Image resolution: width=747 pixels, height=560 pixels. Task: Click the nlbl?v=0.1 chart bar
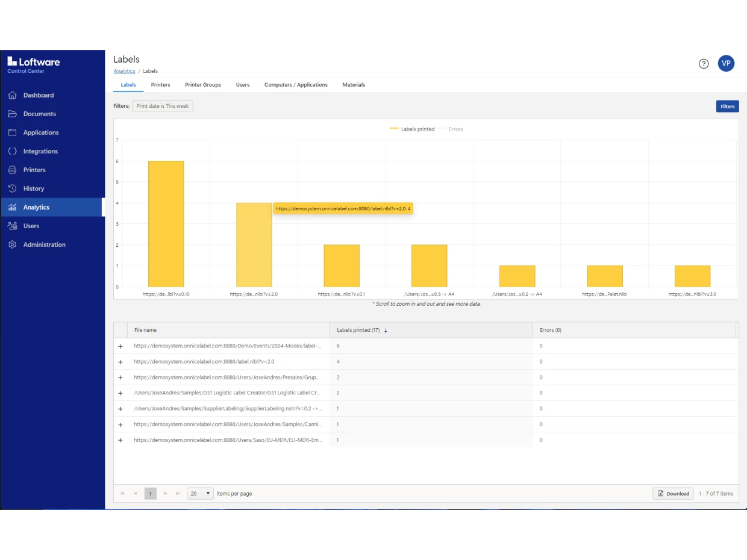coord(342,266)
